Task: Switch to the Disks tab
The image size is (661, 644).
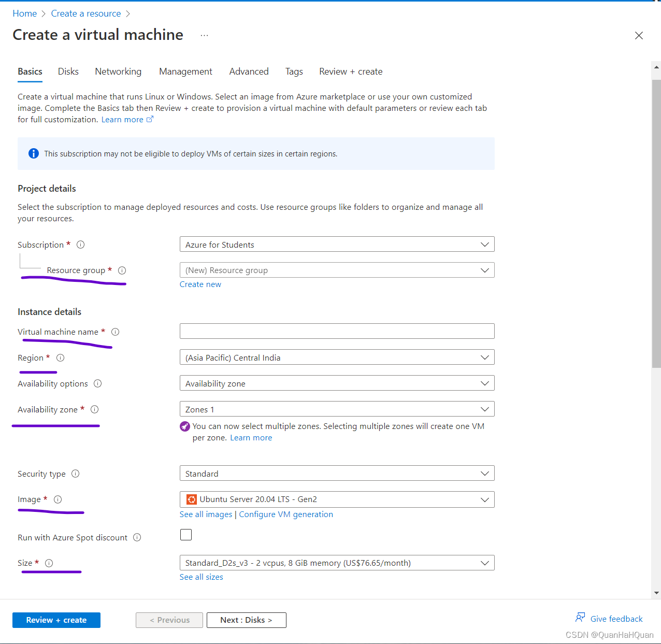Action: point(68,71)
